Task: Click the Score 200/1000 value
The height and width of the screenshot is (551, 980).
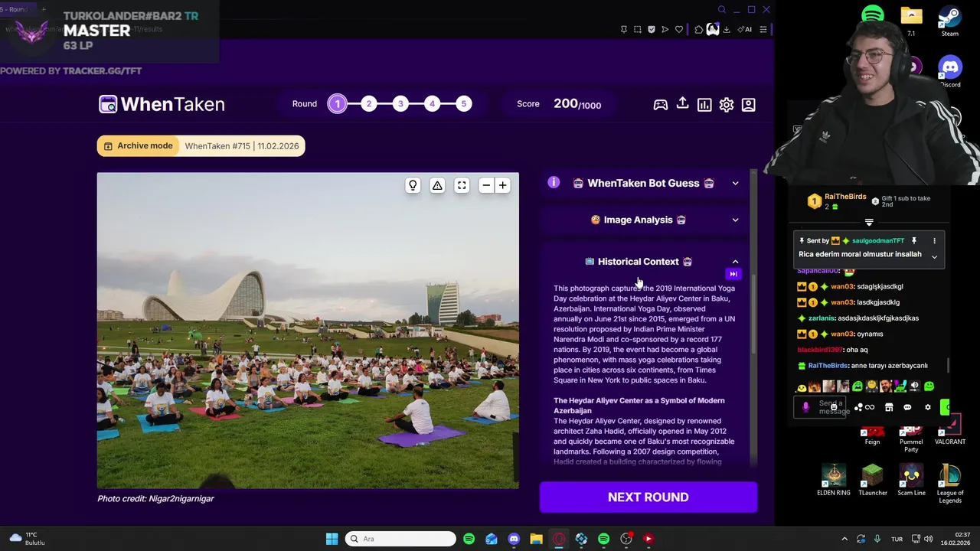Action: [x=577, y=104]
